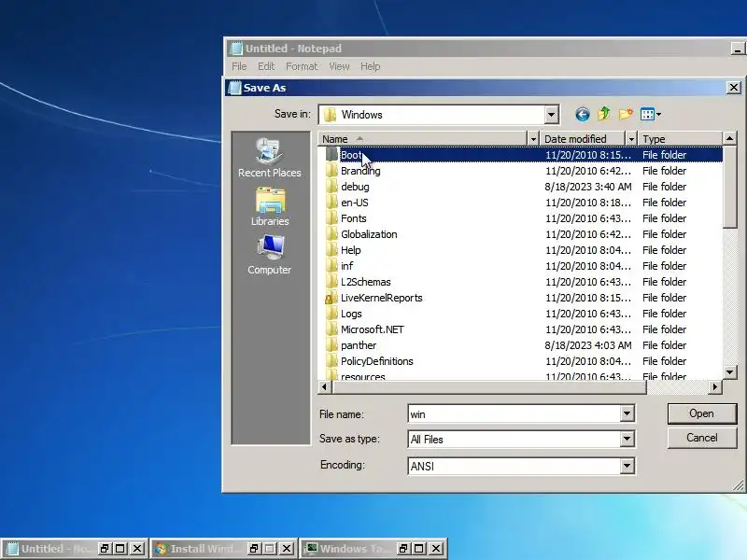Select the inf folder
747x560 pixels.
[x=346, y=266]
